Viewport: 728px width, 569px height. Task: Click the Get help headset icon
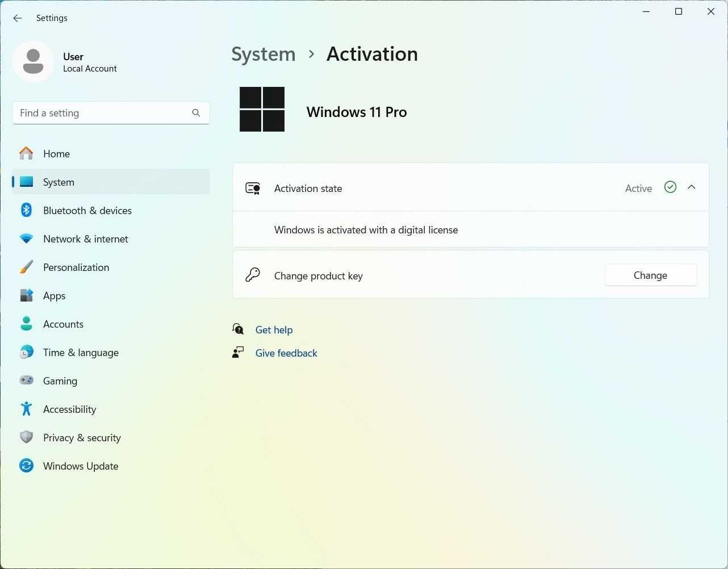pyautogui.click(x=238, y=329)
